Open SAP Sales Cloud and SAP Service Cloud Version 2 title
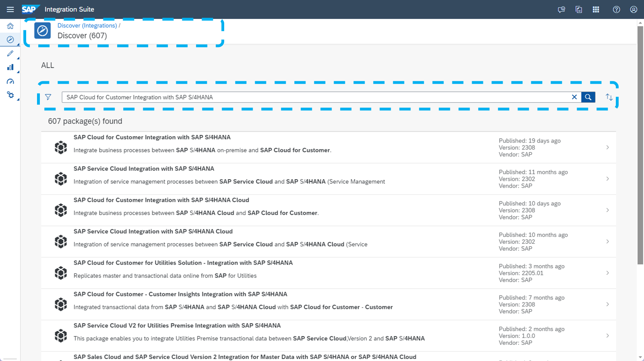Screen dimensions: 644x361 245,357
